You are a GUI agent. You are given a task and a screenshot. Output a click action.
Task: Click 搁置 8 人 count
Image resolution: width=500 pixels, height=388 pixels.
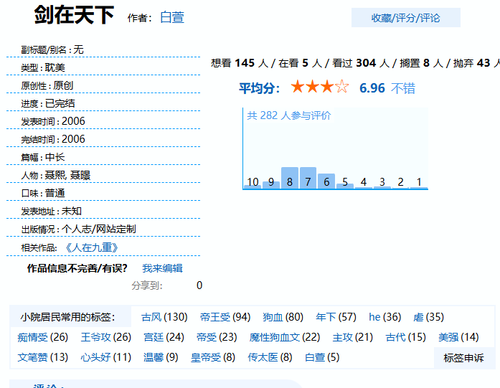(421, 63)
